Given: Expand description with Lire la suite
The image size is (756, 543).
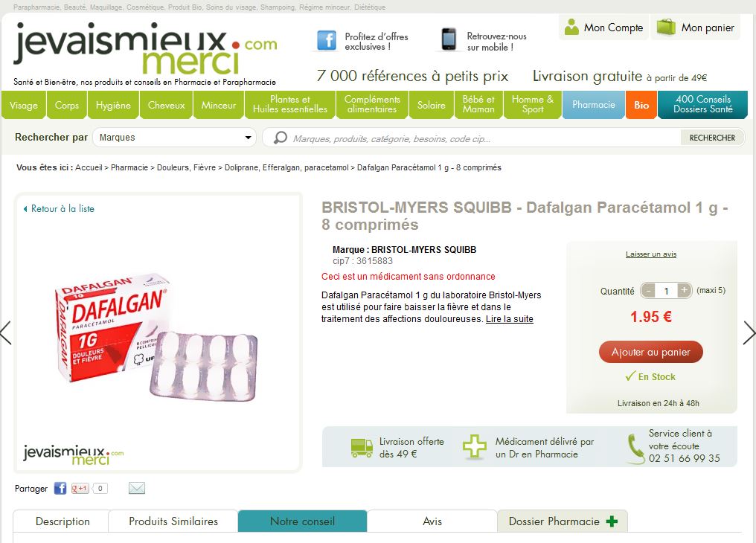Looking at the screenshot, I should (509, 319).
